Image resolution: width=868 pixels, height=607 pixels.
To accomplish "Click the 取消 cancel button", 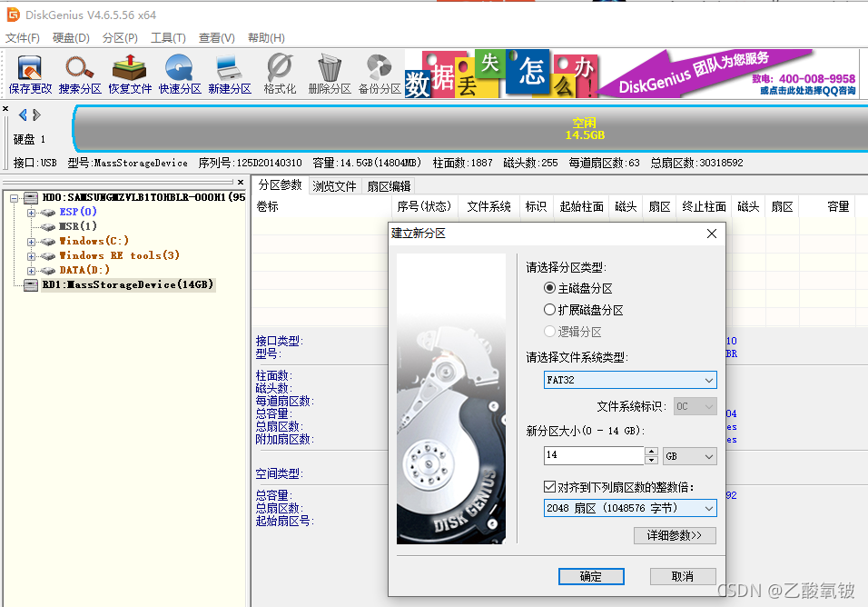I will click(x=683, y=576).
